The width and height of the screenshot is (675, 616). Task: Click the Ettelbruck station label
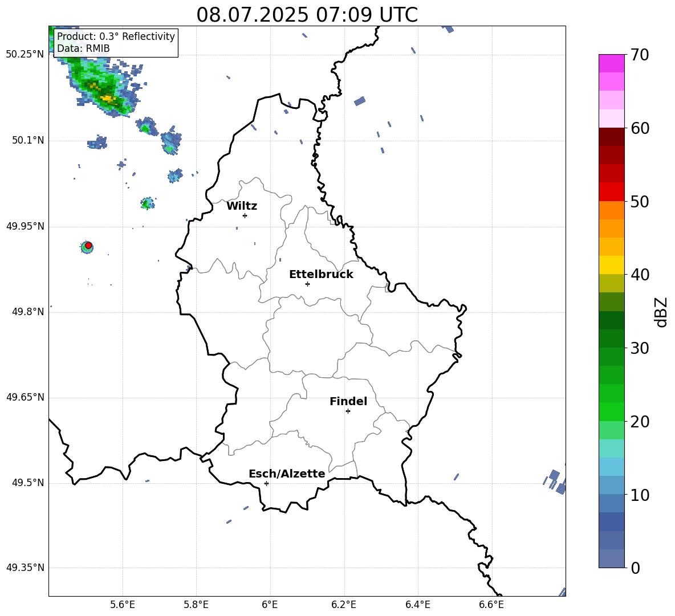coord(321,275)
